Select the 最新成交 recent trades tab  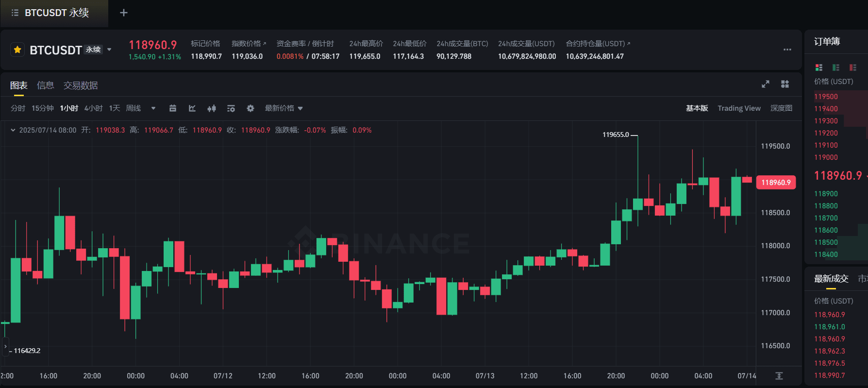[831, 279]
